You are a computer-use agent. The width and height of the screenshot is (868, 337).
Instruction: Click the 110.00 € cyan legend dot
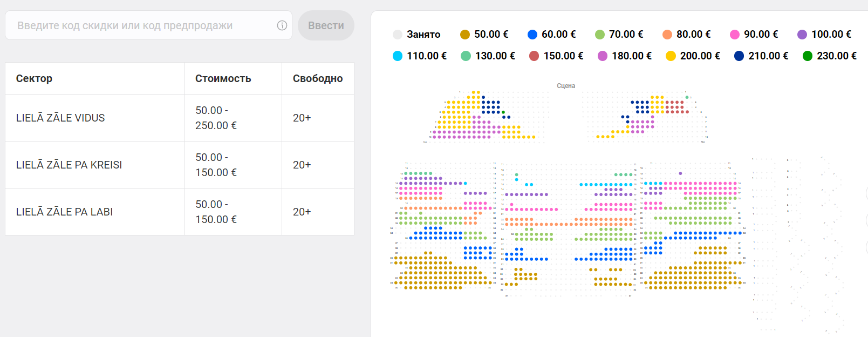[x=398, y=56]
